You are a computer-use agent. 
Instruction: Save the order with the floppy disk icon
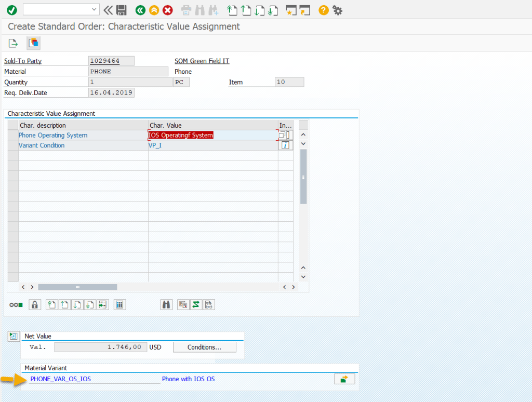122,10
